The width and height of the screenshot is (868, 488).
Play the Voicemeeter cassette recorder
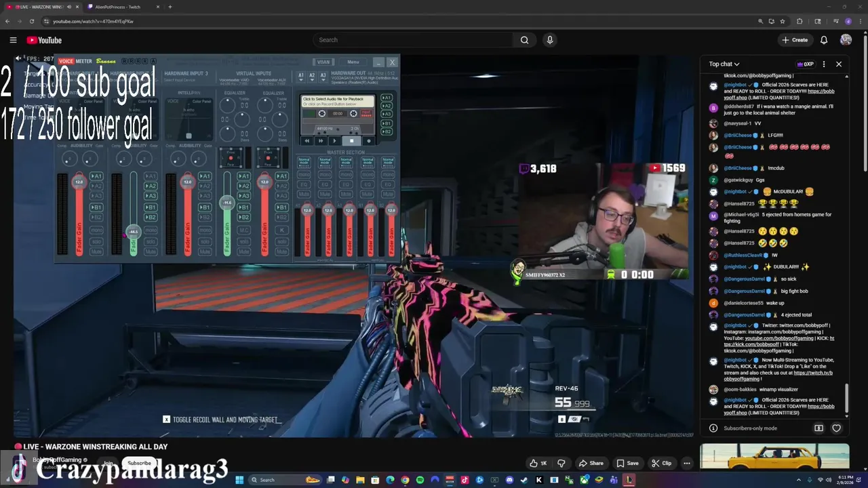[x=334, y=141]
